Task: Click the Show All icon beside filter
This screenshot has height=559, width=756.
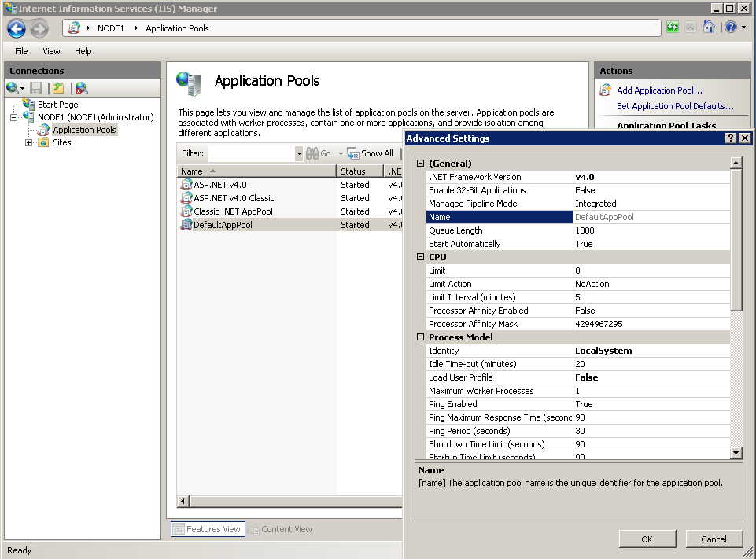Action: (x=354, y=153)
